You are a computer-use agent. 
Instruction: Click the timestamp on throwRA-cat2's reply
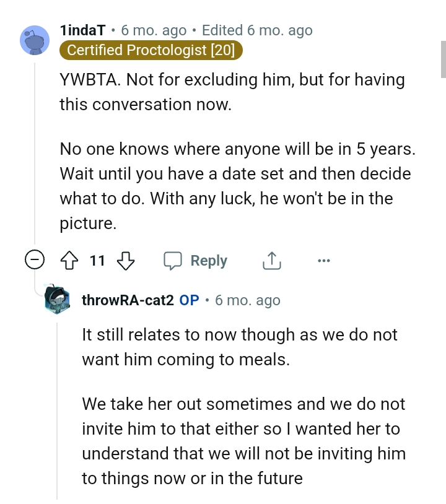point(247,300)
